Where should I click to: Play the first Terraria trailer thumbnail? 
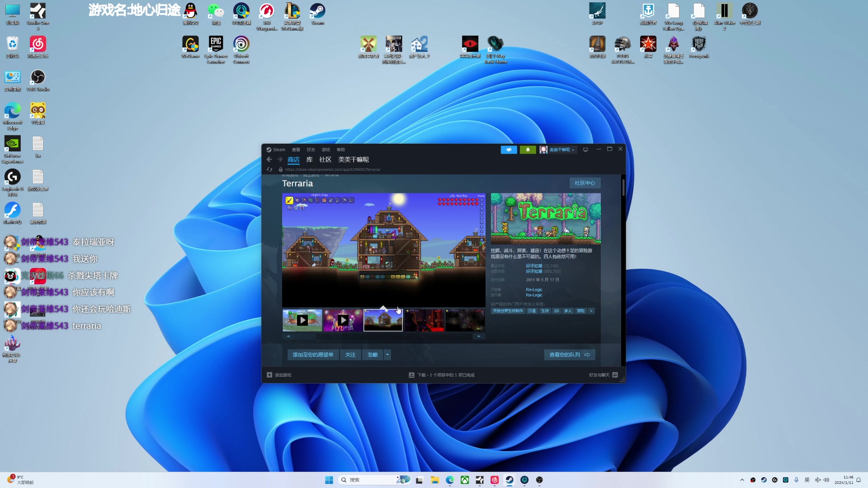point(302,320)
